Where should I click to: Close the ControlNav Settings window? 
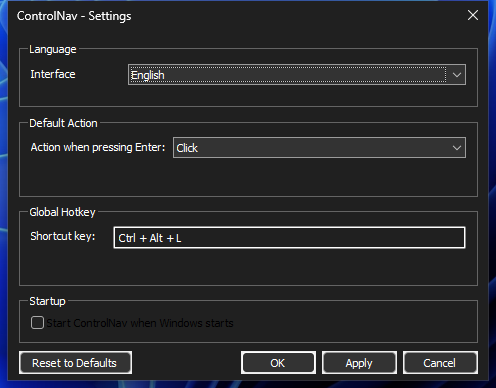pos(473,15)
